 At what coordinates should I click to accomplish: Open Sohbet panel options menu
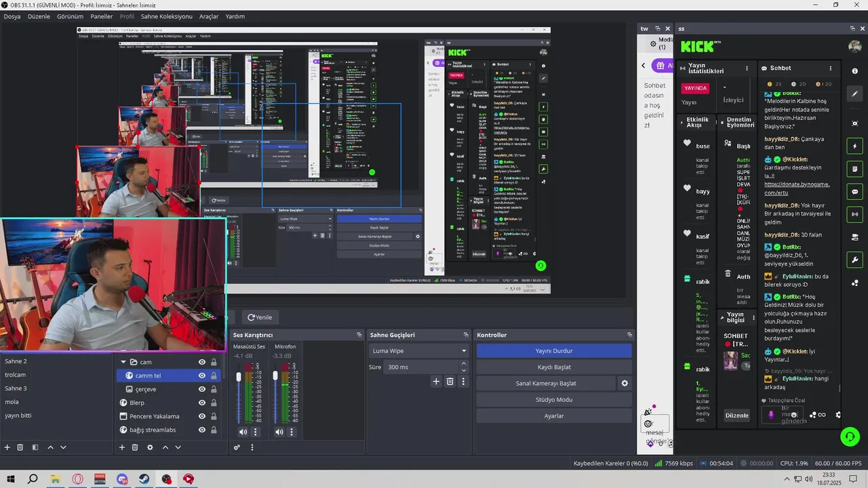(x=831, y=68)
